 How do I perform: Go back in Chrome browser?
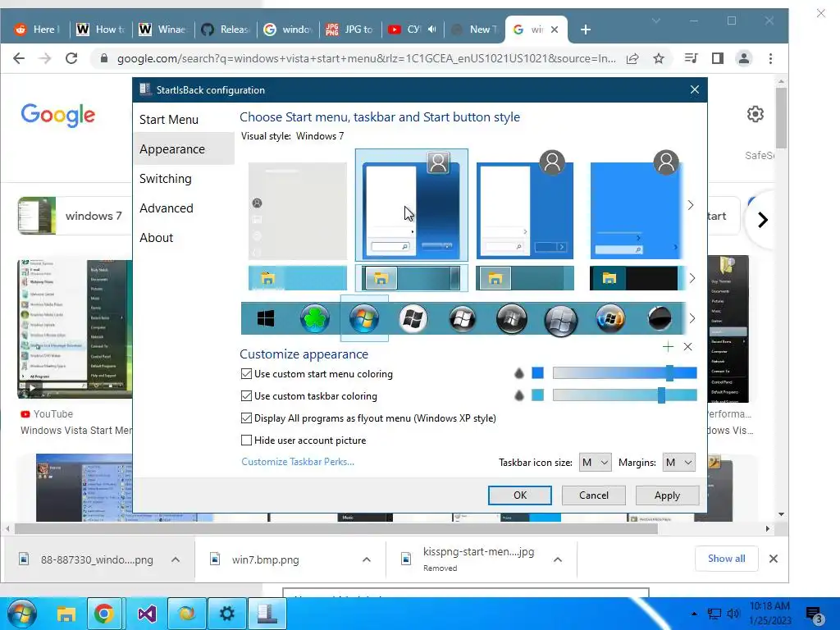pos(19,58)
